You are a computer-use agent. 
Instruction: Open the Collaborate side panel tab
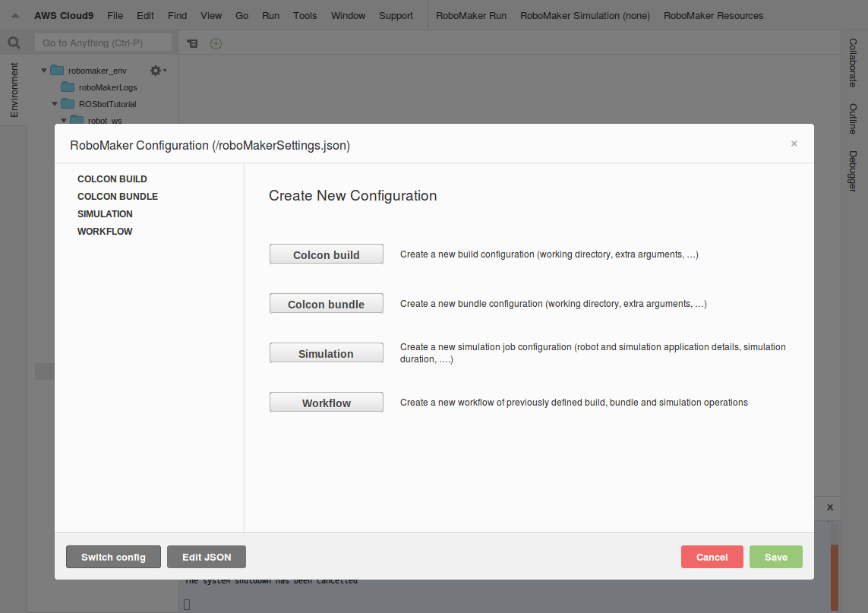click(853, 62)
